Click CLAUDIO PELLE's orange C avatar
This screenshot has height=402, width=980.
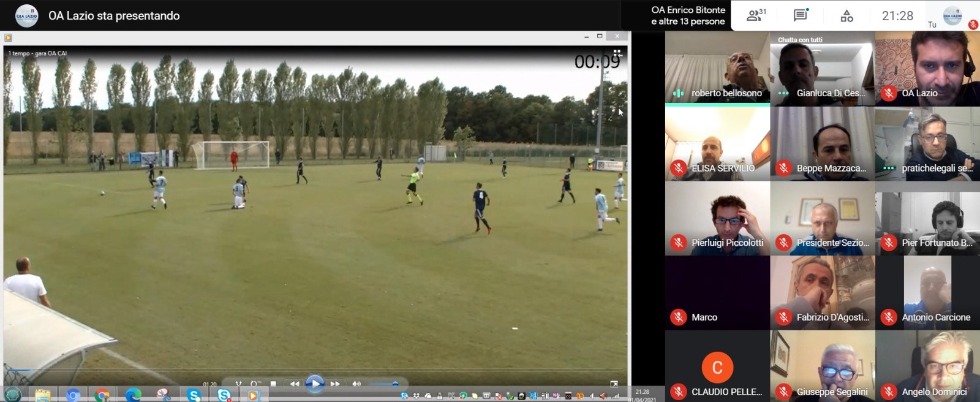(717, 367)
